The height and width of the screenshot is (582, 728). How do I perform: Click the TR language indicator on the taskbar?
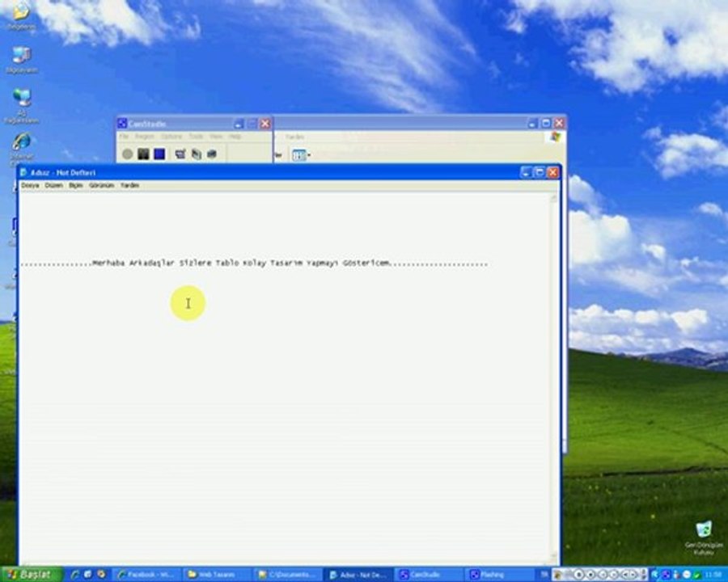point(544,575)
